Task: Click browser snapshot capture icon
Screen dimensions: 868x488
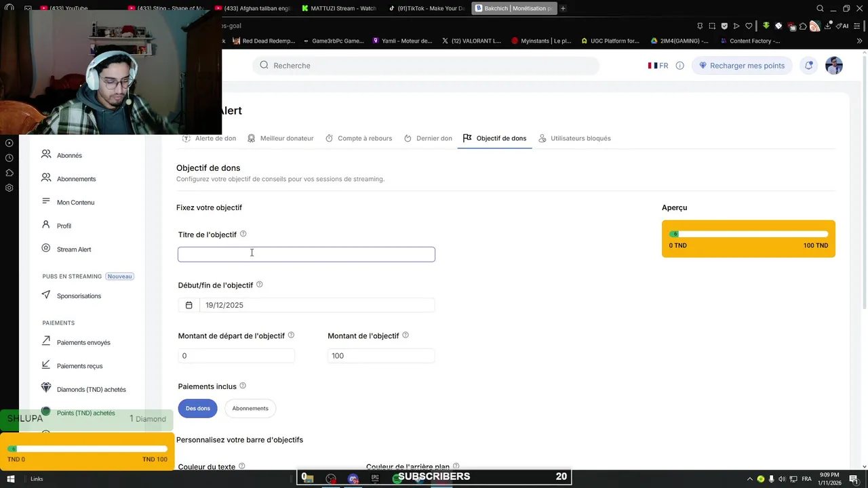Action: click(712, 26)
